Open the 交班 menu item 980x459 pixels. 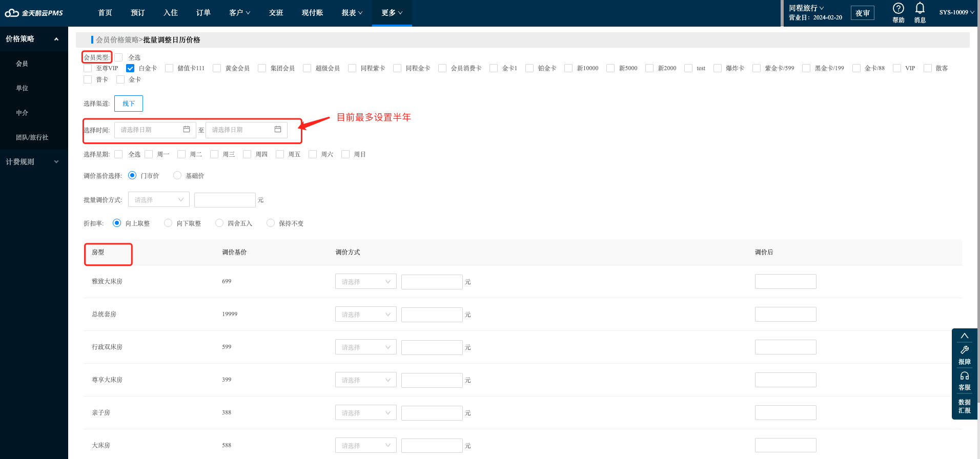coord(276,13)
